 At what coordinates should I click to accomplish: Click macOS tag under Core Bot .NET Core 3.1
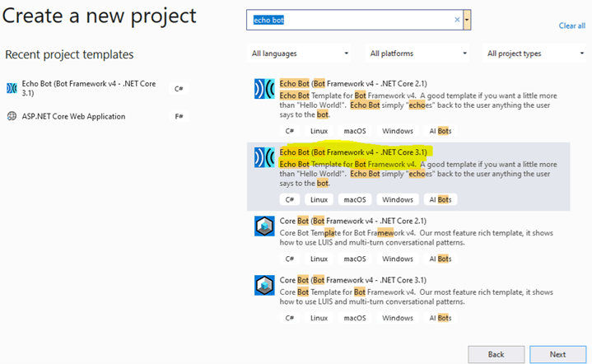pyautogui.click(x=355, y=319)
